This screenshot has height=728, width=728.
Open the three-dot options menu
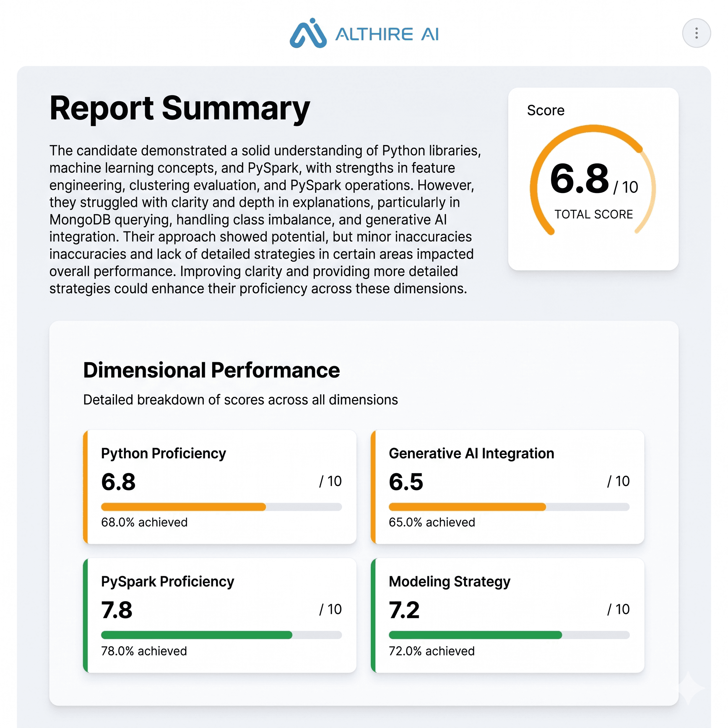[696, 33]
